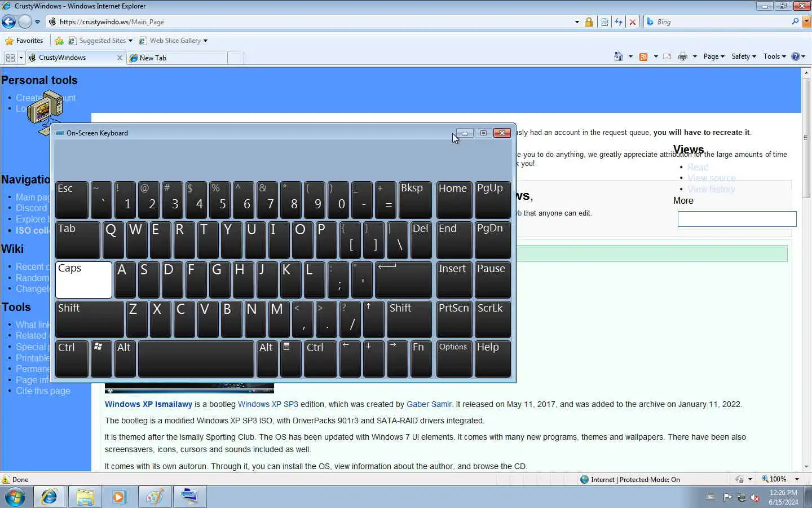Click the search magnifier icon
The height and width of the screenshot is (508, 812).
pos(795,21)
